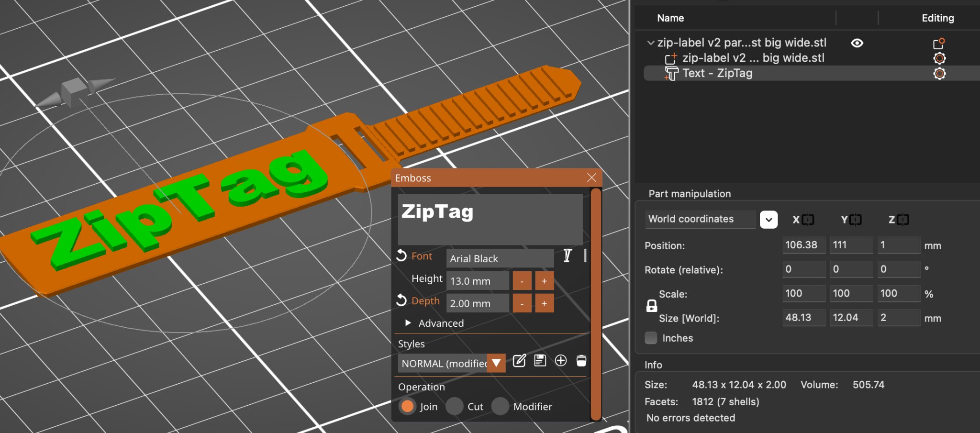
Task: Delete the current style with trash icon
Action: point(581,361)
